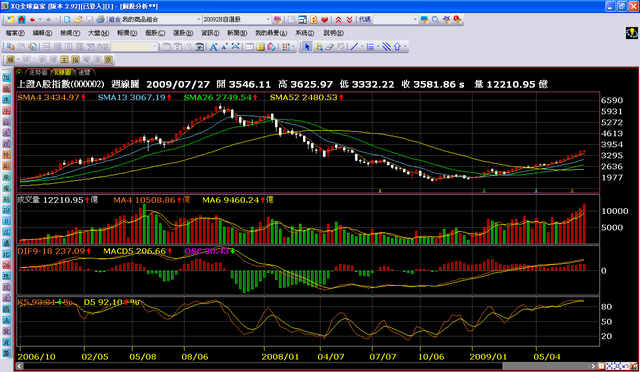Viewport: 640px width, 372px height.
Task: Toggle the 原 button in small toolbar
Action: 108,60
